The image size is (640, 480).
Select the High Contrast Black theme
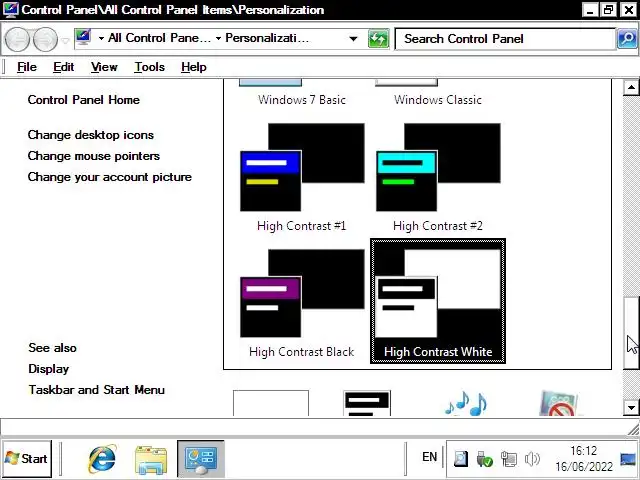302,303
